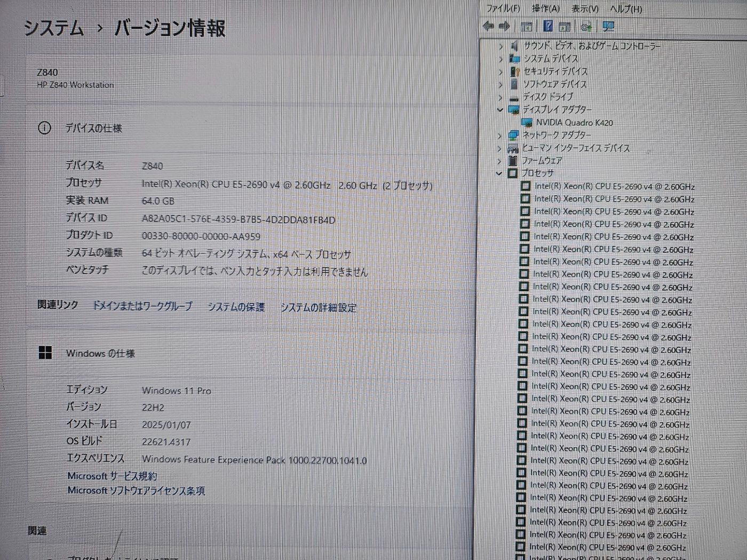Expand the サウンド、ビデオ、およびゲーム コントローラー node

click(x=500, y=46)
